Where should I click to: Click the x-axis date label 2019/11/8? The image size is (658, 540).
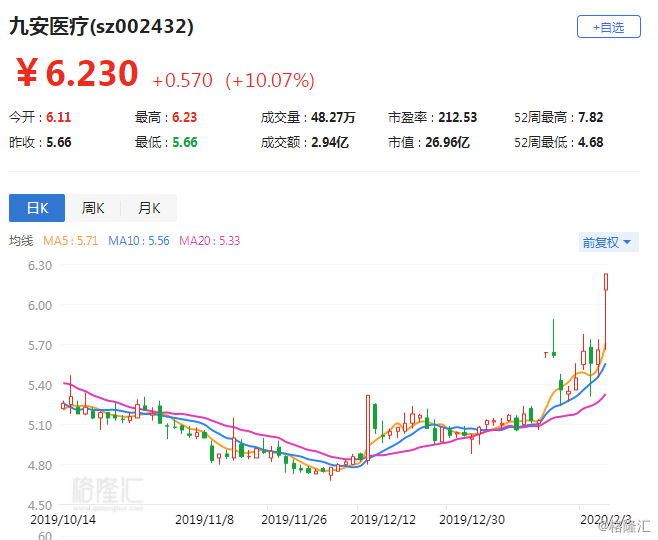click(204, 519)
